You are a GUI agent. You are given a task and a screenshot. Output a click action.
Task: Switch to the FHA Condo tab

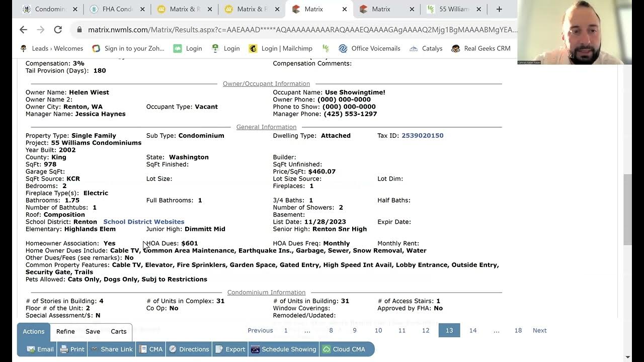point(117,9)
